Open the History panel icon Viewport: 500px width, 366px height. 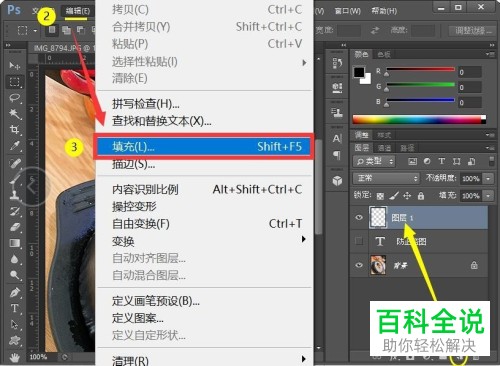pos(337,63)
